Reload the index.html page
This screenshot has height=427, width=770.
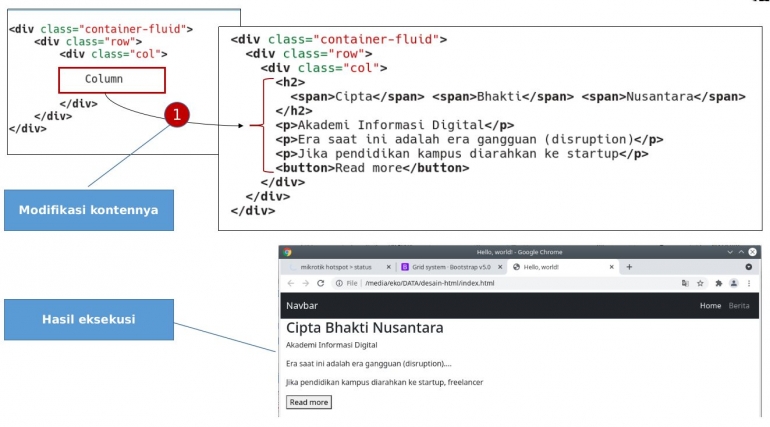(x=320, y=284)
